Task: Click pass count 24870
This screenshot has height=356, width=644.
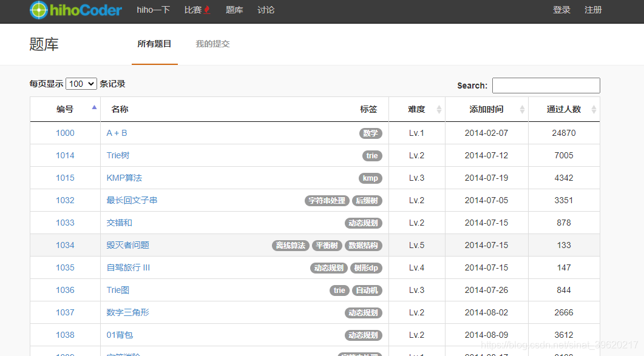Action: [x=564, y=133]
